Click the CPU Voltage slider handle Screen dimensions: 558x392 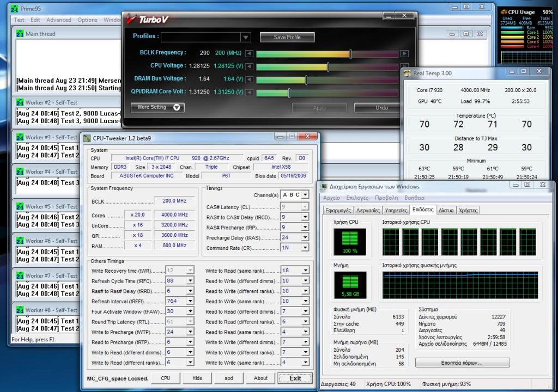[328, 66]
